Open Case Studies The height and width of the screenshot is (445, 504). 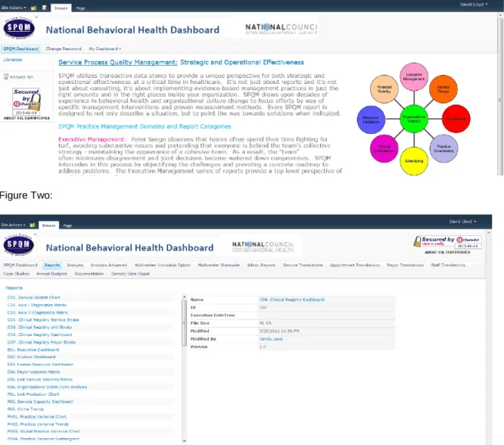tap(16, 274)
